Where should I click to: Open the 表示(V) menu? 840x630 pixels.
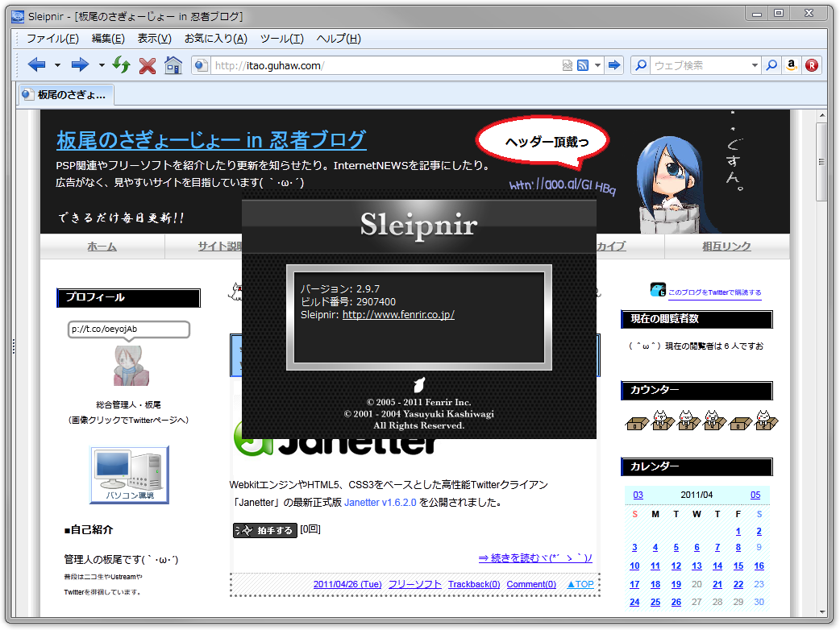point(154,39)
